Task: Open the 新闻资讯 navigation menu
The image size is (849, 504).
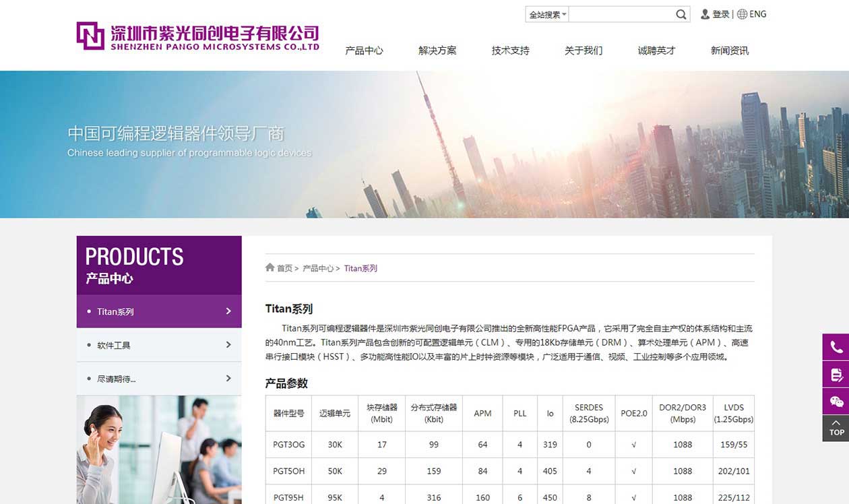Action: [730, 51]
